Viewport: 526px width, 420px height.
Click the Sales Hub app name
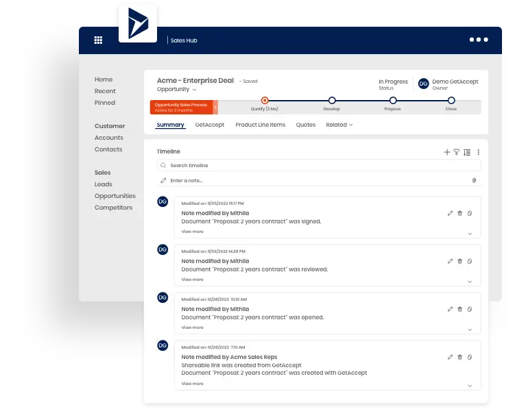pyautogui.click(x=184, y=40)
